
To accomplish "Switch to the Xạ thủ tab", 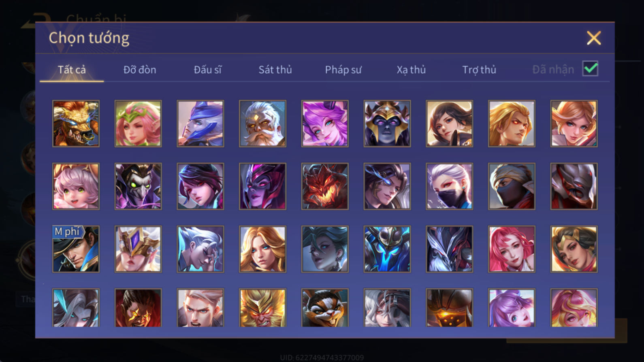I will pos(411,70).
